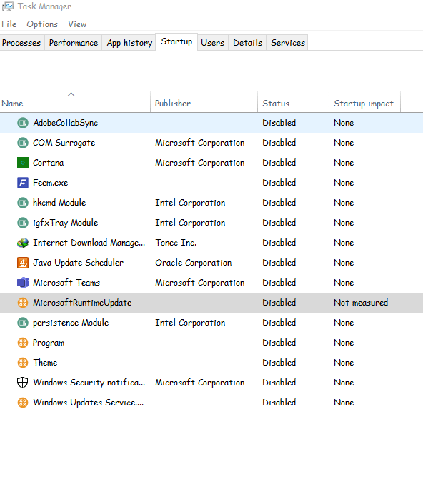423x504 pixels.
Task: Switch to the Users tab
Action: (213, 42)
